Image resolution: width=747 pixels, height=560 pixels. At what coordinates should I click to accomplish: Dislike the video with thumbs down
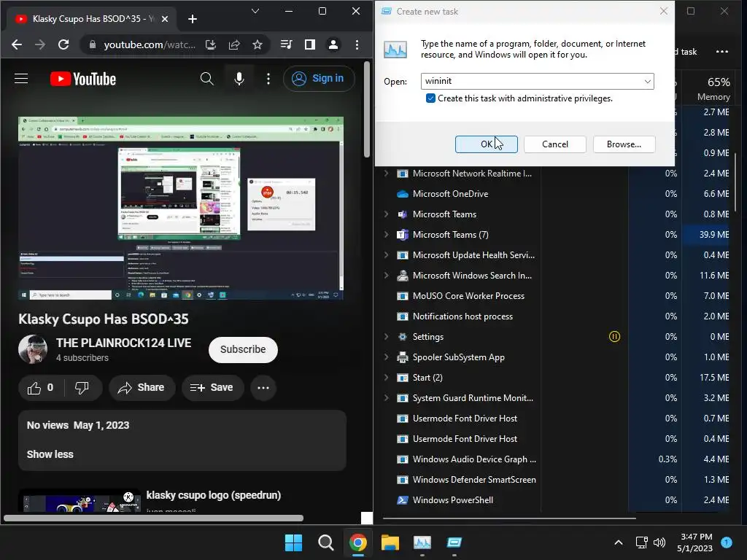click(82, 388)
